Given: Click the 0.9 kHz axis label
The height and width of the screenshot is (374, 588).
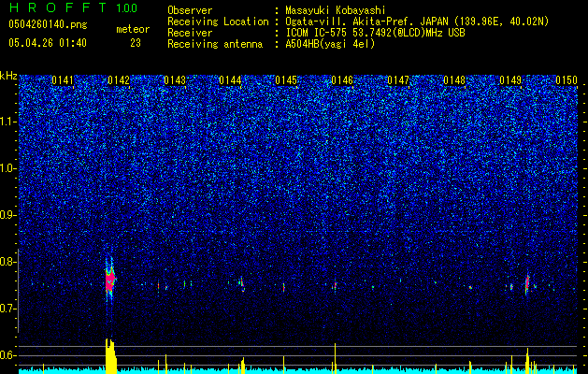Looking at the screenshot, I should 8,215.
